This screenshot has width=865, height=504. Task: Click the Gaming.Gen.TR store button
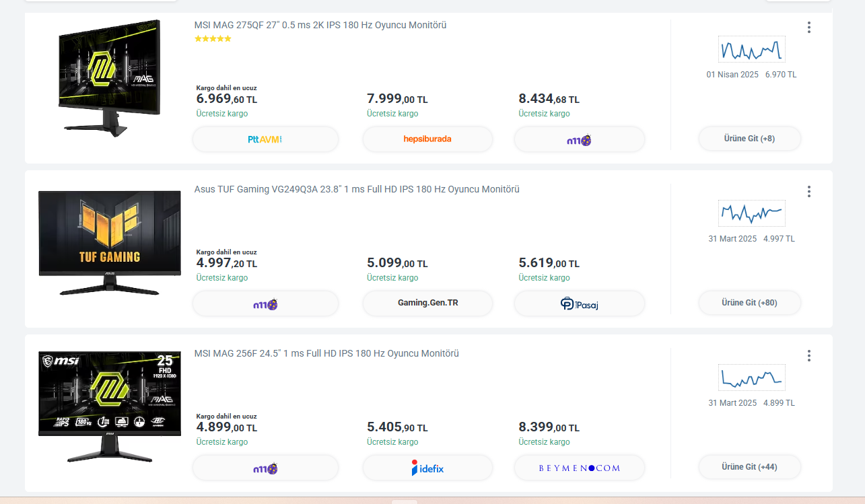coord(427,303)
